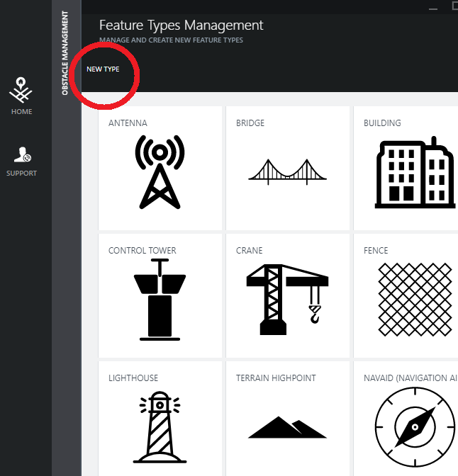Image resolution: width=458 pixels, height=476 pixels.
Task: Minimize the window
Action: click(x=433, y=9)
